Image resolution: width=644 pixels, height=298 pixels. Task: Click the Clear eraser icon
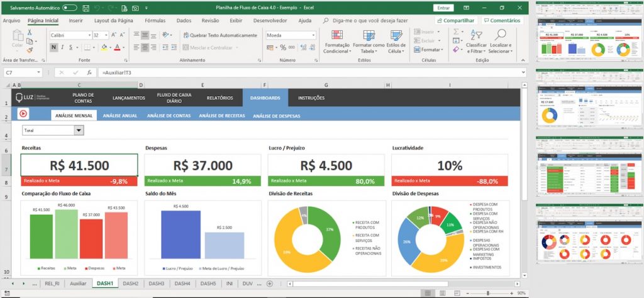pos(456,50)
